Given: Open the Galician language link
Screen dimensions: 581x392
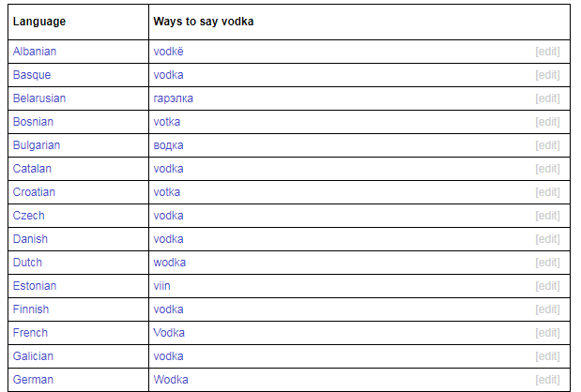Looking at the screenshot, I should click(33, 356).
